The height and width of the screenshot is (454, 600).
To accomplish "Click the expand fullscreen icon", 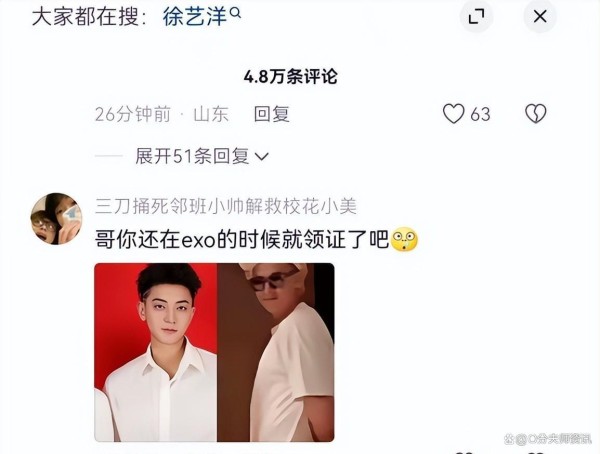I will click(x=476, y=17).
